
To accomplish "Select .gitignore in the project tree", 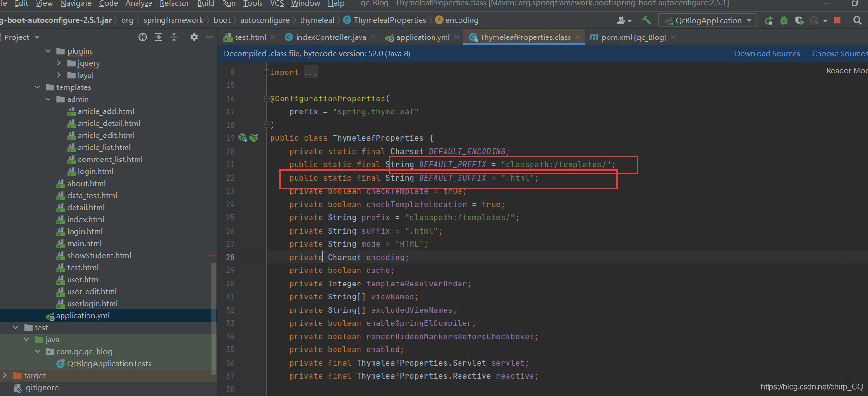I will (41, 387).
